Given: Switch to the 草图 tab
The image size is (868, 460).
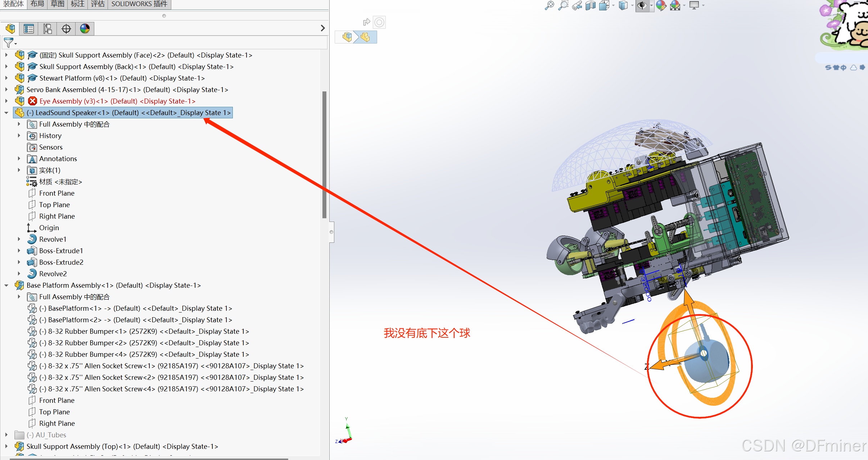Looking at the screenshot, I should pyautogui.click(x=58, y=4).
